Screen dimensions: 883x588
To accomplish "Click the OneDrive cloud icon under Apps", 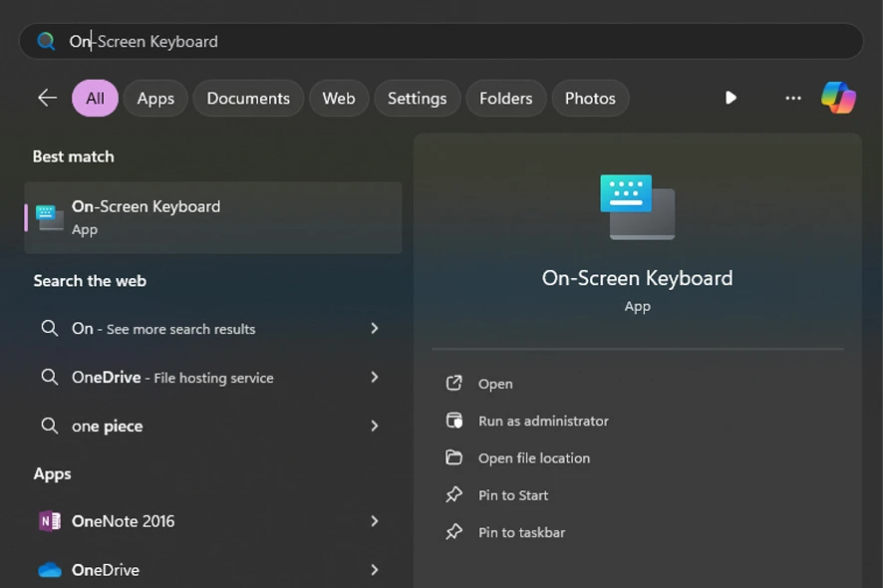I will coord(50,570).
